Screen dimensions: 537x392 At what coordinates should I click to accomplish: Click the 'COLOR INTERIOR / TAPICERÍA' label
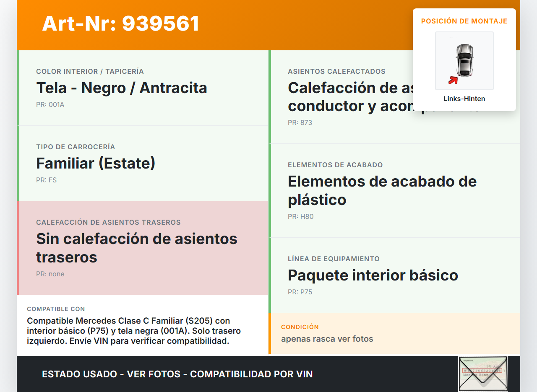click(x=90, y=72)
